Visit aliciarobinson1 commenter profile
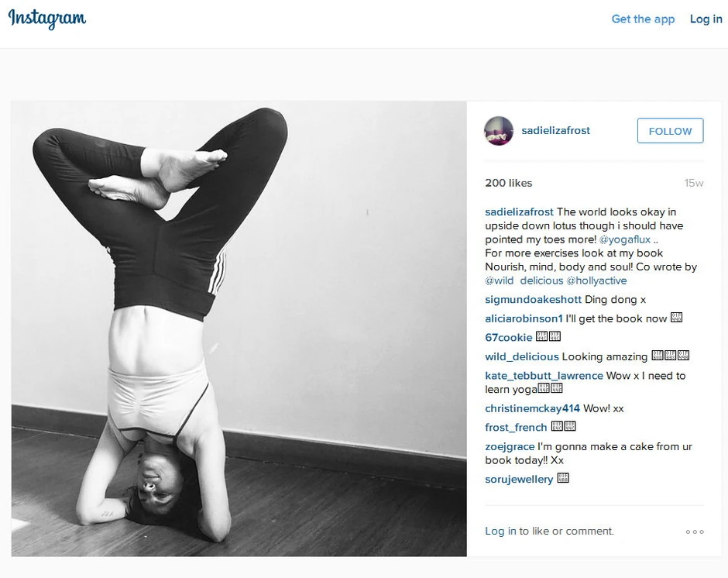Image resolution: width=728 pixels, height=578 pixels. 524,318
